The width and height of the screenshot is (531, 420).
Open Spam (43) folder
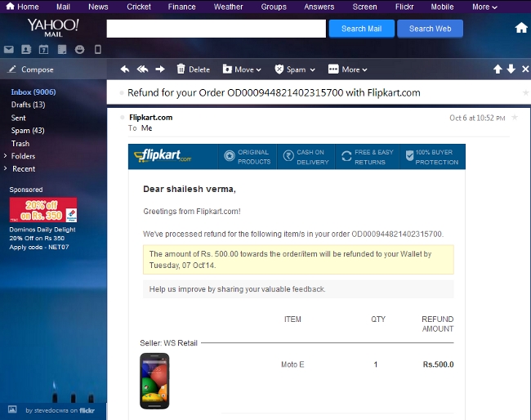click(28, 131)
